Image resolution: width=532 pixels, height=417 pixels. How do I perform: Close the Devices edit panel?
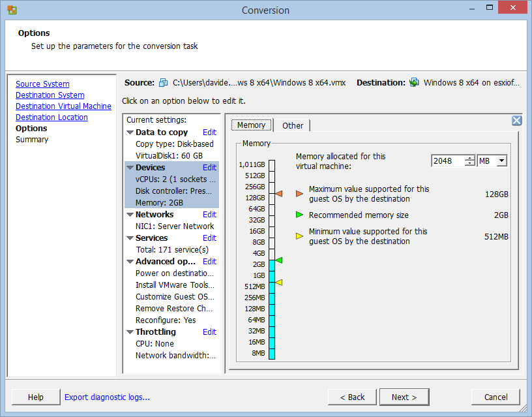(517, 121)
